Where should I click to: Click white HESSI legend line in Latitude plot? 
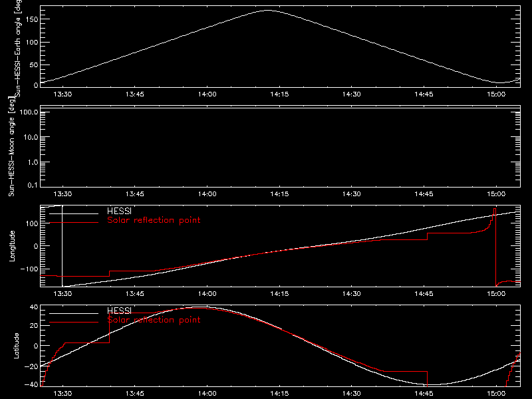[74, 313]
